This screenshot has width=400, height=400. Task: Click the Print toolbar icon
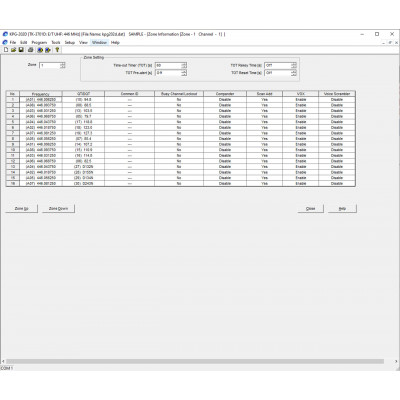[x=31, y=50]
